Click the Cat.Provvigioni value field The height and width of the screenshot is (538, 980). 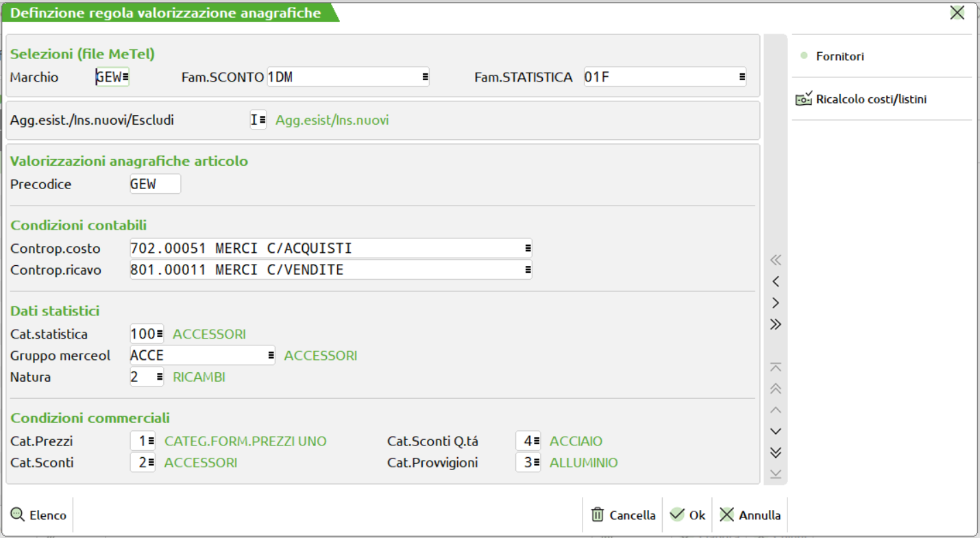click(x=525, y=463)
